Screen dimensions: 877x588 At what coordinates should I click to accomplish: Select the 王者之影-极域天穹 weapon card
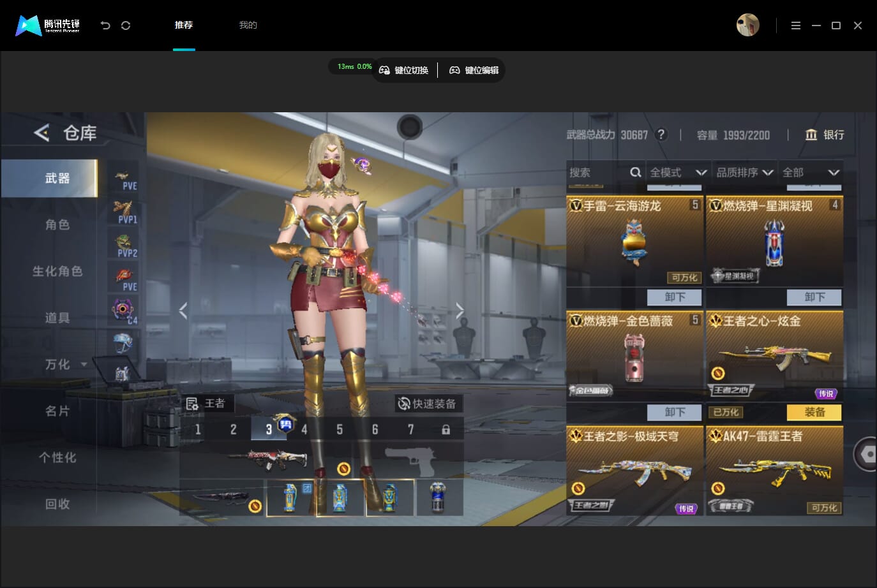pos(634,471)
